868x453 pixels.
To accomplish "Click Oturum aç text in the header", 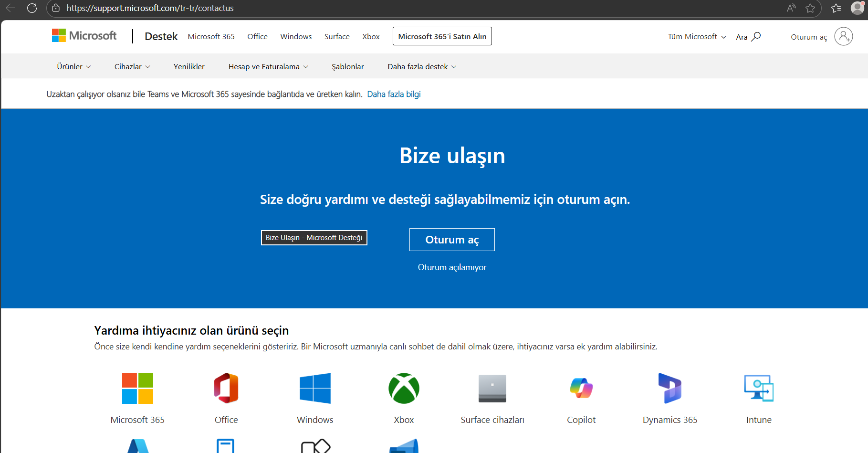I will coord(809,37).
